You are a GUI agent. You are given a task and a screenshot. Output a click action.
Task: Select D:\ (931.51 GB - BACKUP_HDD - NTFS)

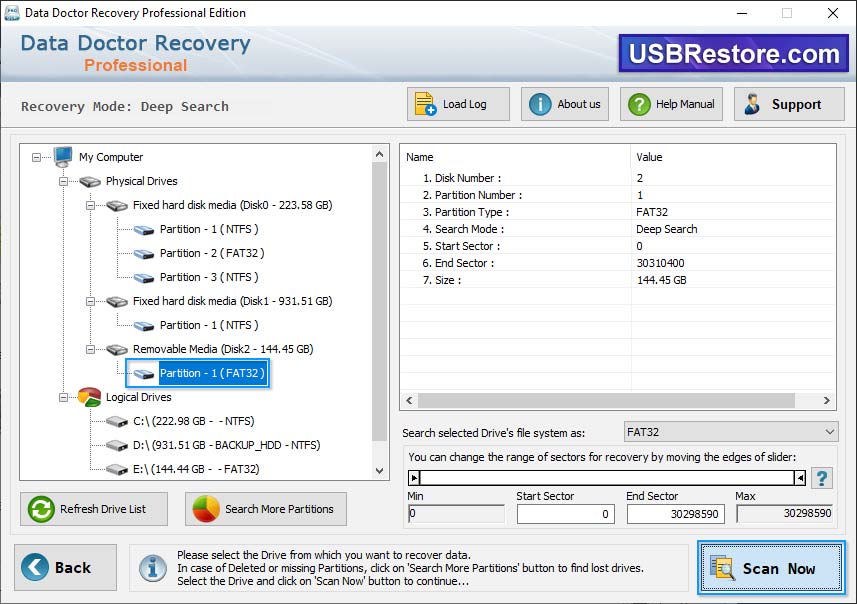click(x=226, y=445)
